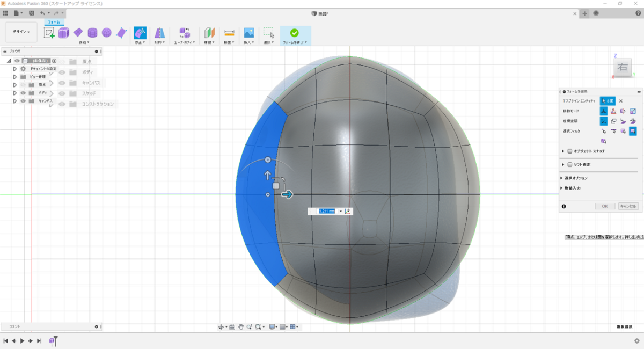The height and width of the screenshot is (349, 644).
Task: Click the Save disk icon
Action: [x=32, y=13]
